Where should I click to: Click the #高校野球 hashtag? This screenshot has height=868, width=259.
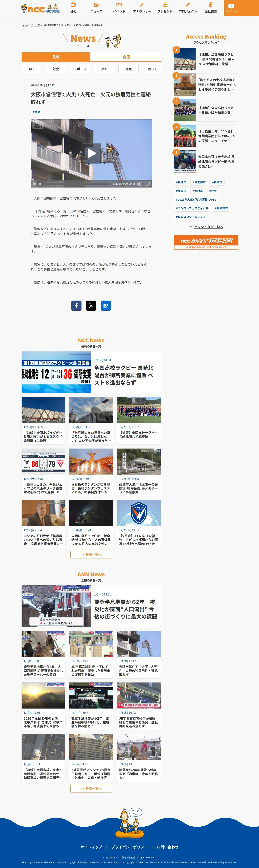(222, 208)
